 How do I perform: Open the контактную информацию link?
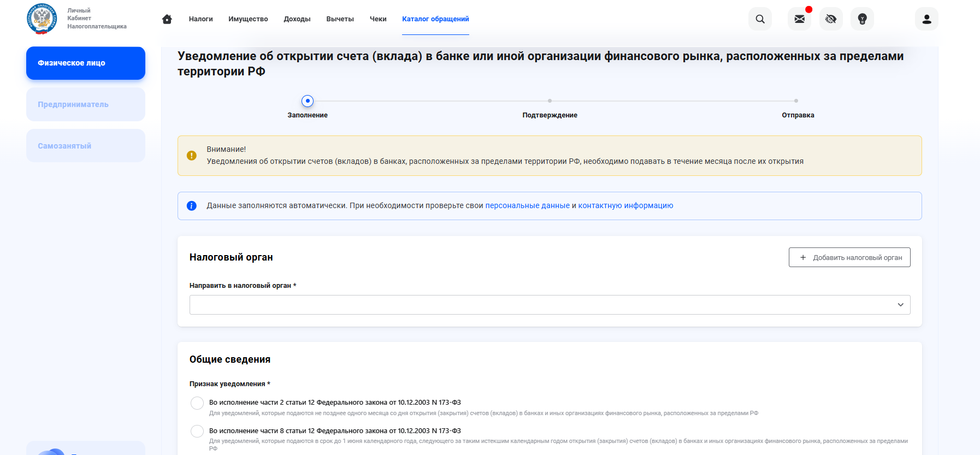625,206
